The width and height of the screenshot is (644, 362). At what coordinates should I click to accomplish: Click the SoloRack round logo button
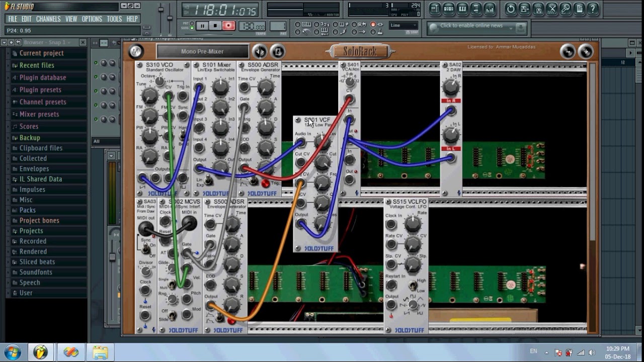[x=136, y=51]
